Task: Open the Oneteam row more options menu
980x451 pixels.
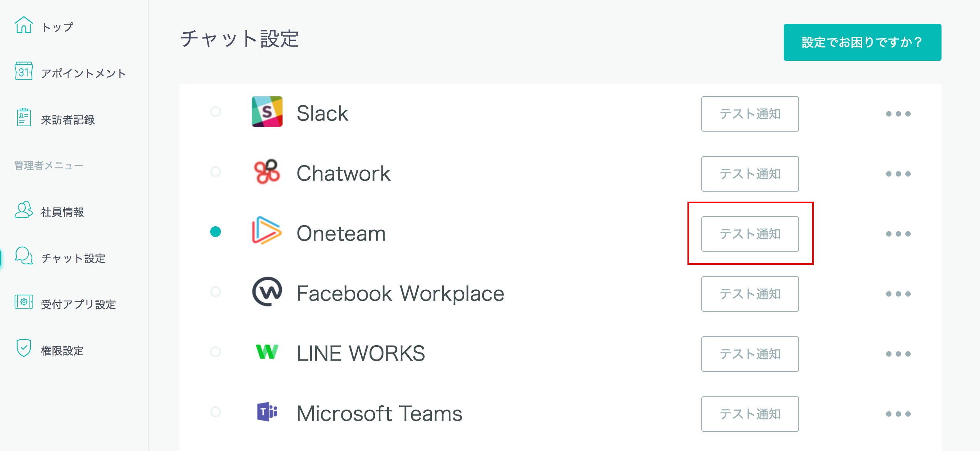Action: pos(898,234)
